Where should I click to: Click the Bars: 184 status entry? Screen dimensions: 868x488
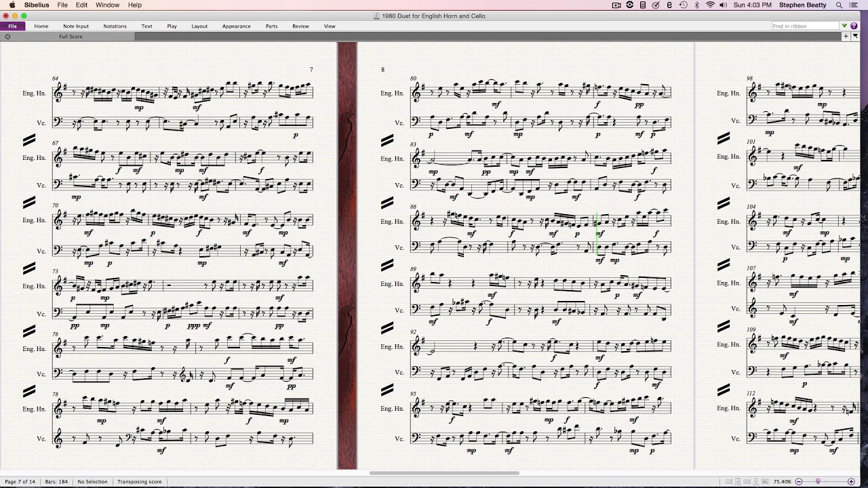pos(56,482)
